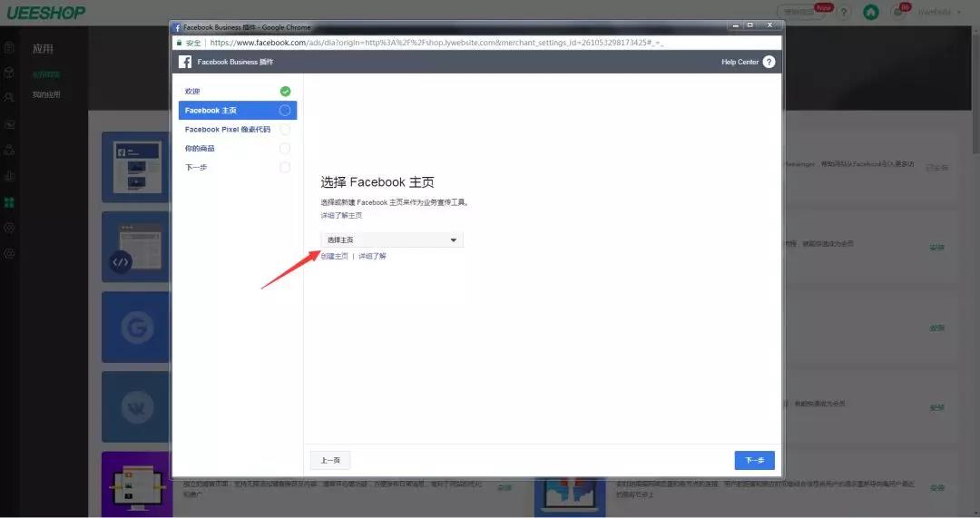Open the 选择主页 dropdown
Viewport: 980px width, 518px height.
pos(392,239)
